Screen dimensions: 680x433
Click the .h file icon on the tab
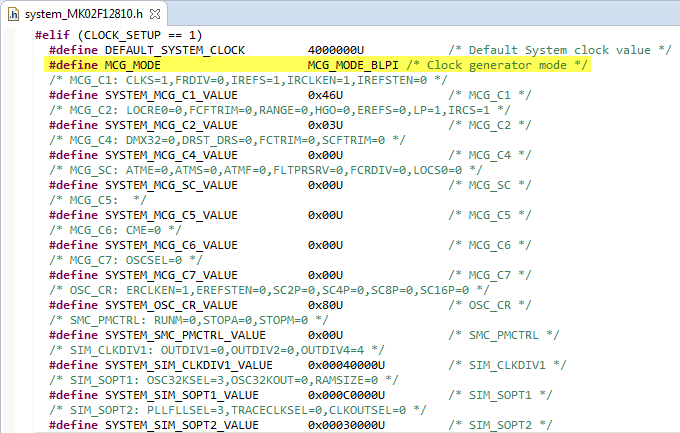tap(13, 14)
